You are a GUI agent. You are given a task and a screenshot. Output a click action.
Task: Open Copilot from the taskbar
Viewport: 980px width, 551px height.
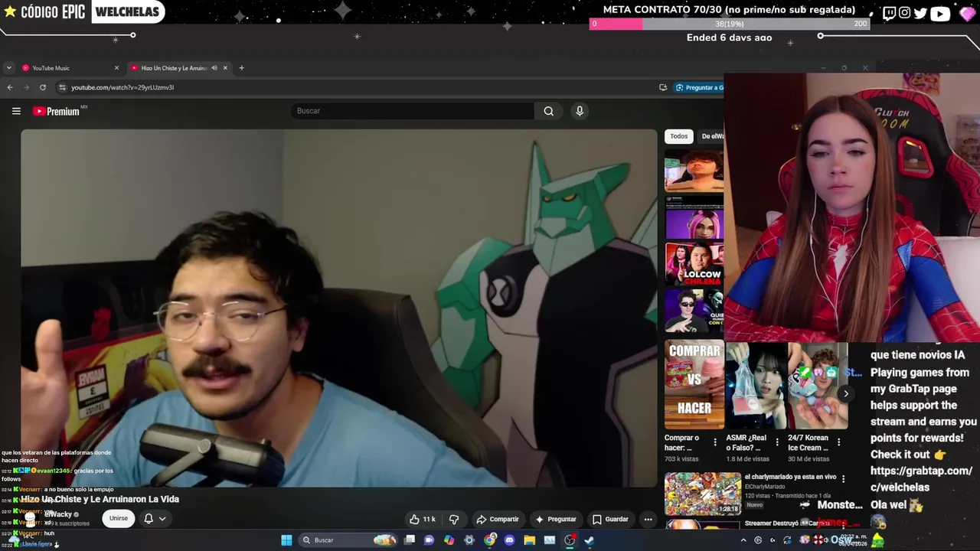tap(449, 540)
